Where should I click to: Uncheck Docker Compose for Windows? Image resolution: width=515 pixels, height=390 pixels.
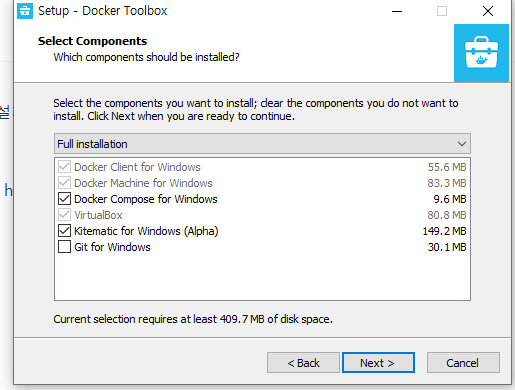pyautogui.click(x=64, y=199)
